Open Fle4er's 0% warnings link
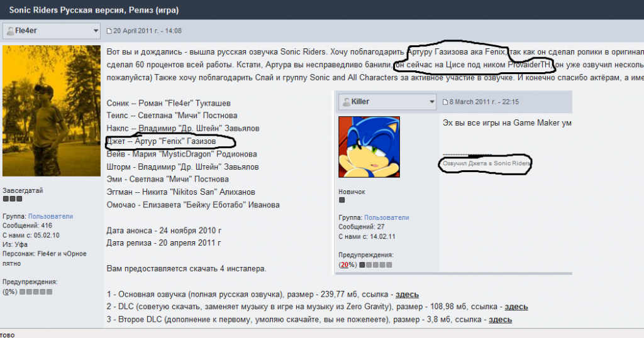 [10, 292]
